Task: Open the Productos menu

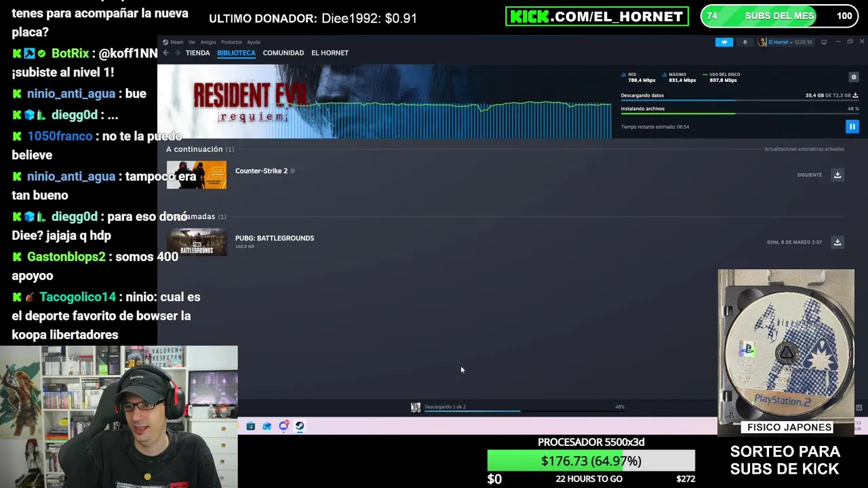Action: coord(231,42)
